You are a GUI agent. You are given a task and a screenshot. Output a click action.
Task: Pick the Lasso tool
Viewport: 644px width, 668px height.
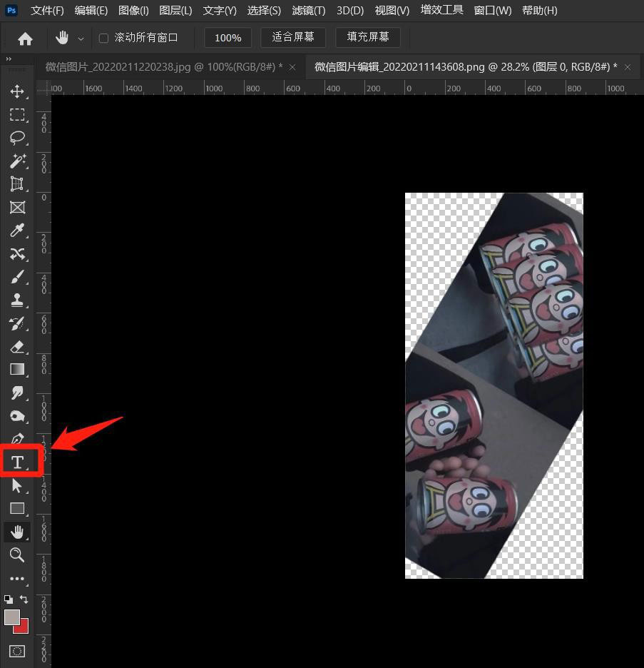pyautogui.click(x=17, y=138)
